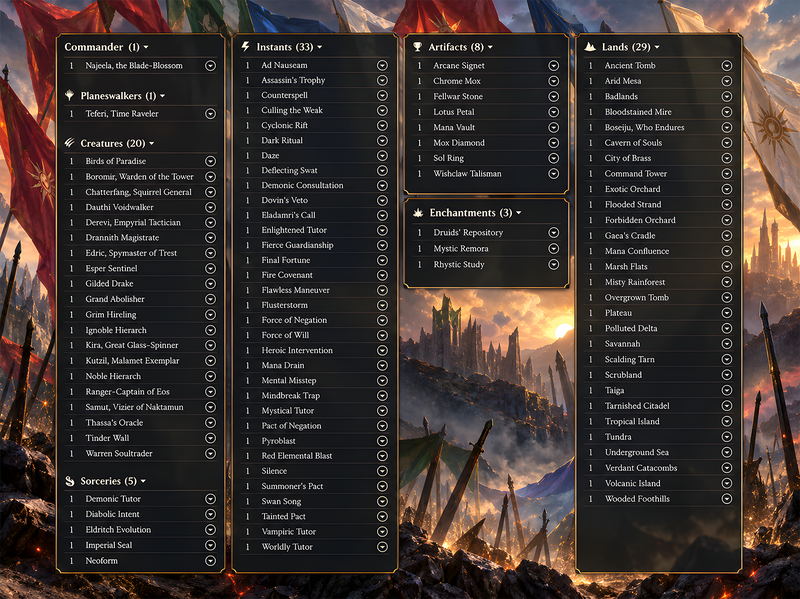
Task: Click the claw Creatures icon
Action: tap(70, 143)
